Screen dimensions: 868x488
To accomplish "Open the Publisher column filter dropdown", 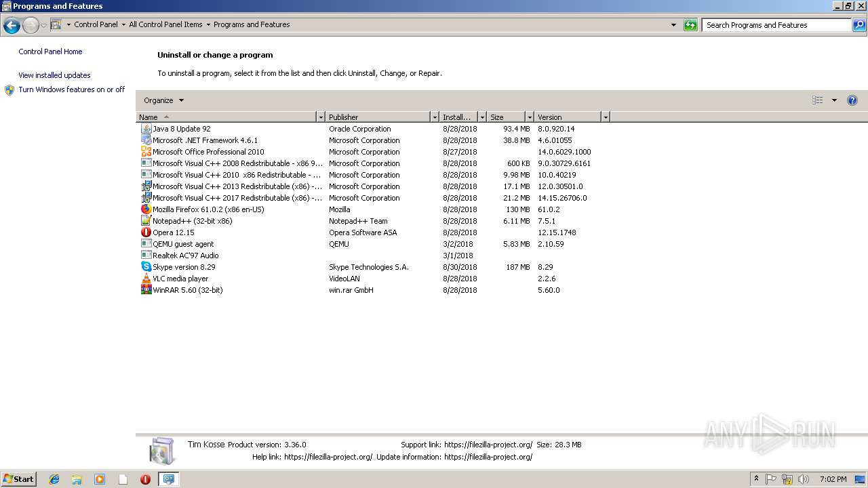I will coord(435,117).
